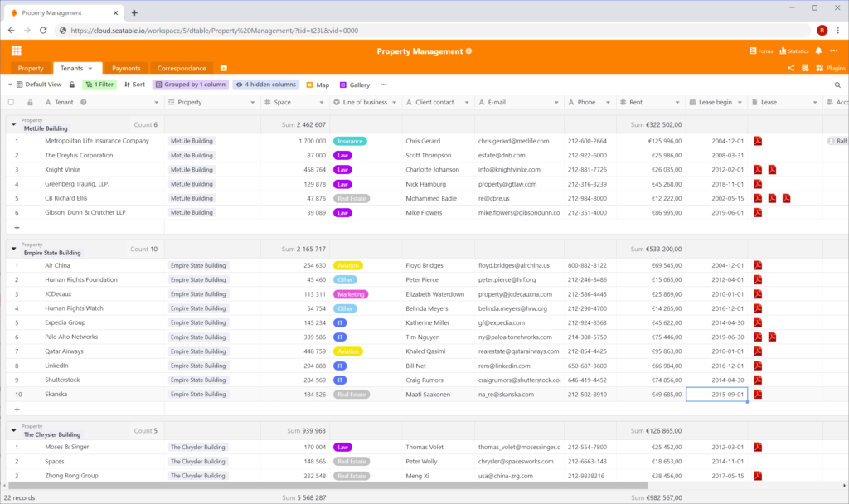The height and width of the screenshot is (504, 849).
Task: Click the add table plus icon
Action: [x=224, y=68]
